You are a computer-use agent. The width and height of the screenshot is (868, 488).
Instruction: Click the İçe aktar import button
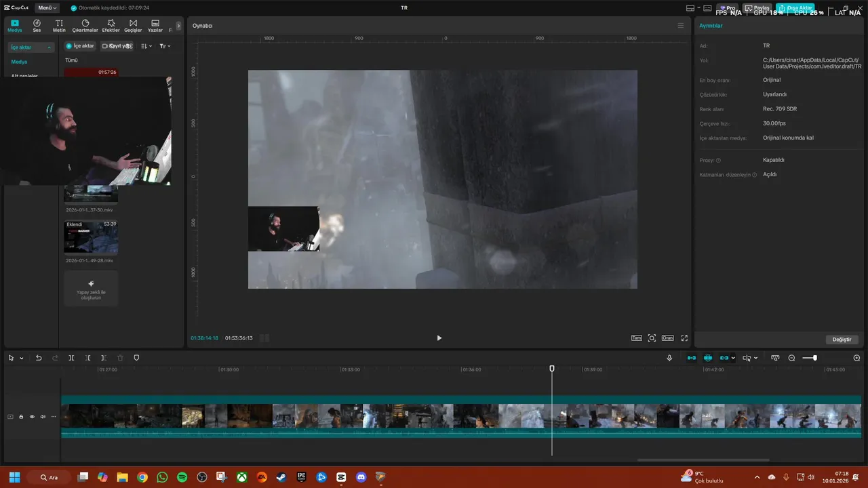coord(80,46)
